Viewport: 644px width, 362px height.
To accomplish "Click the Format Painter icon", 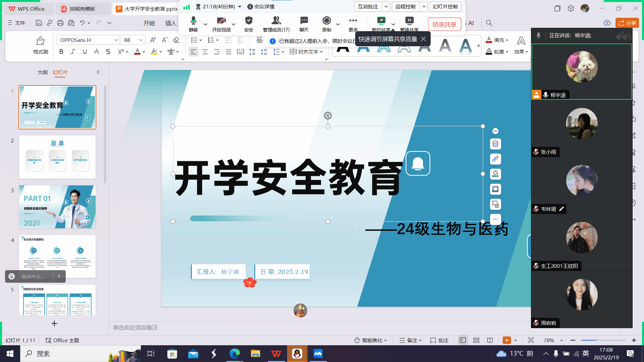I will (40, 41).
